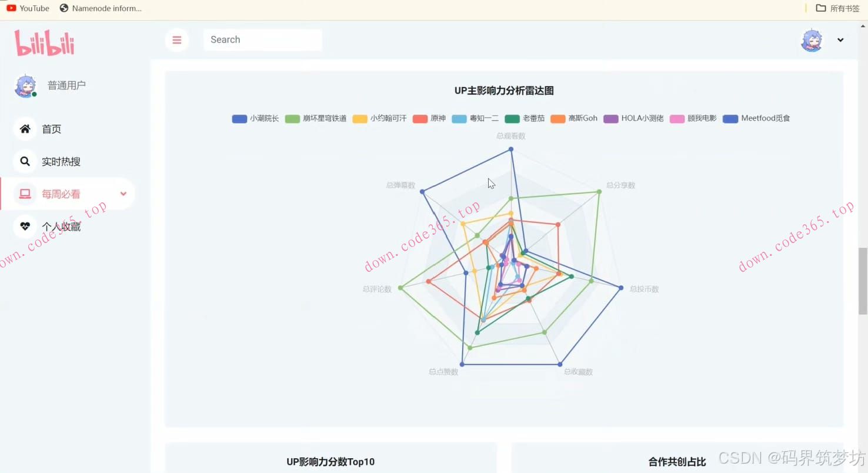Click the blue swatch of 小潮院长 legend

click(239, 118)
